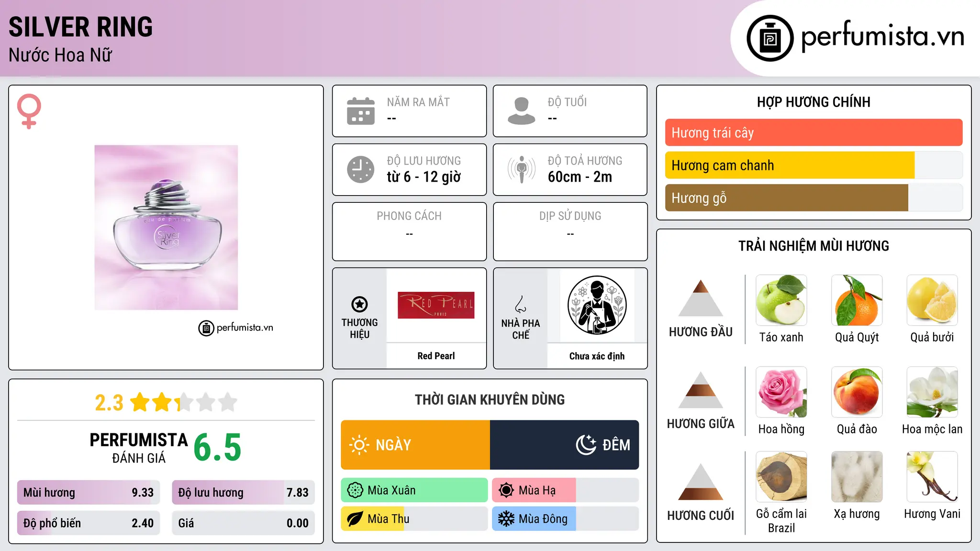Click the Hương đầu pyramid icon
Image resolution: width=980 pixels, height=551 pixels.
pyautogui.click(x=701, y=298)
